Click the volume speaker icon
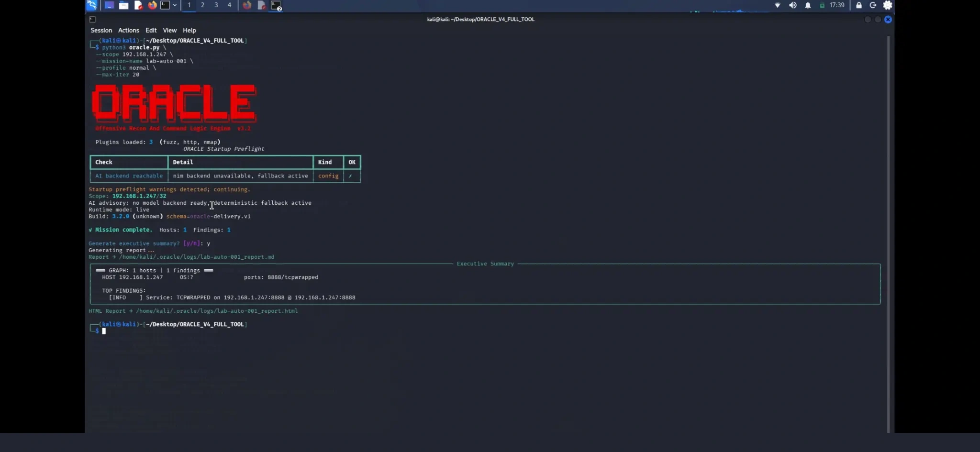This screenshot has height=452, width=980. pyautogui.click(x=793, y=5)
